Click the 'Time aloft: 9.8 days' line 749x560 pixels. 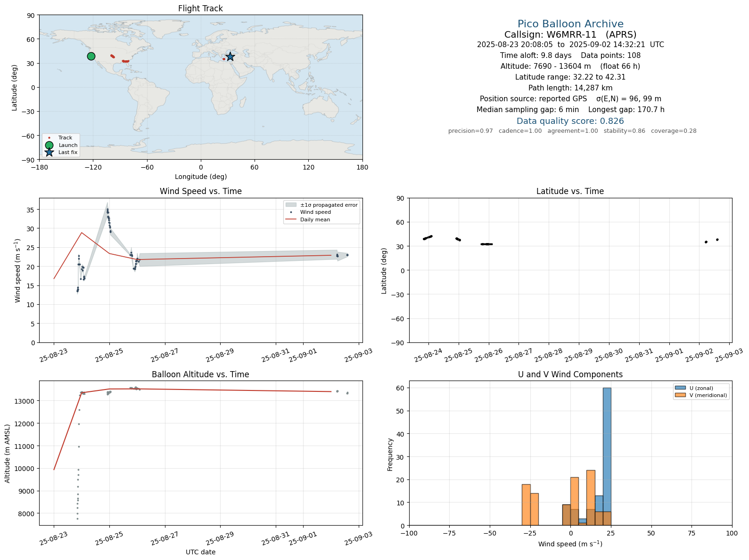[570, 56]
